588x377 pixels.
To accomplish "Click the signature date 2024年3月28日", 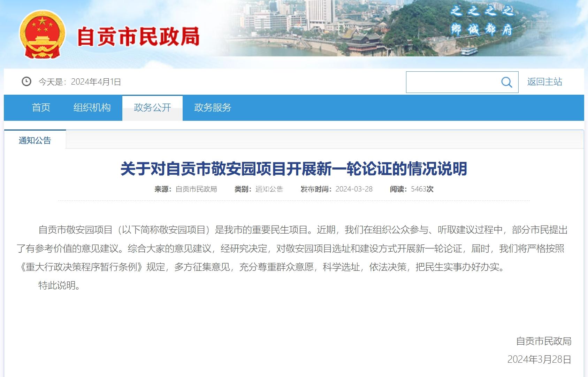I will 539,359.
